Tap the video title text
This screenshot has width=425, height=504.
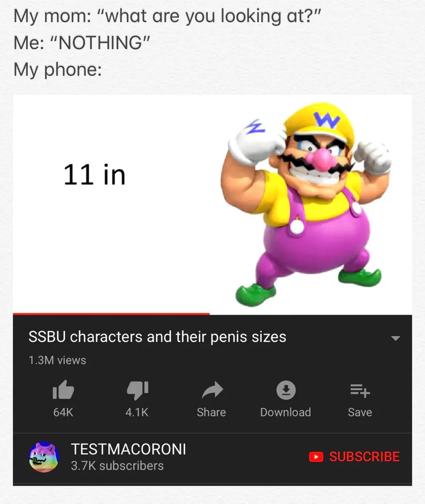[157, 337]
